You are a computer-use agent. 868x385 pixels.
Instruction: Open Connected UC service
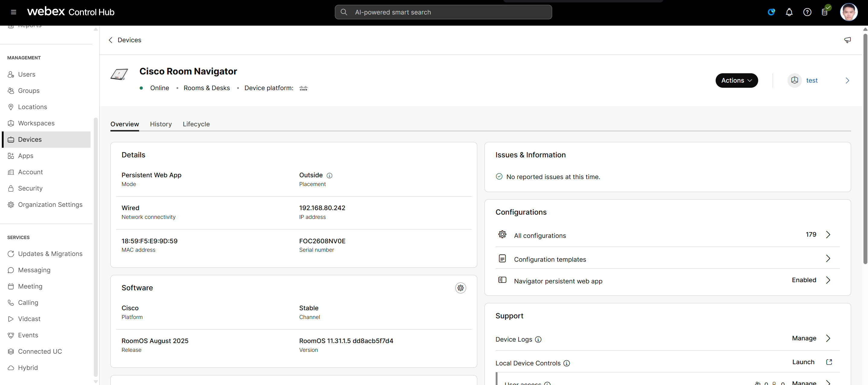(46, 352)
